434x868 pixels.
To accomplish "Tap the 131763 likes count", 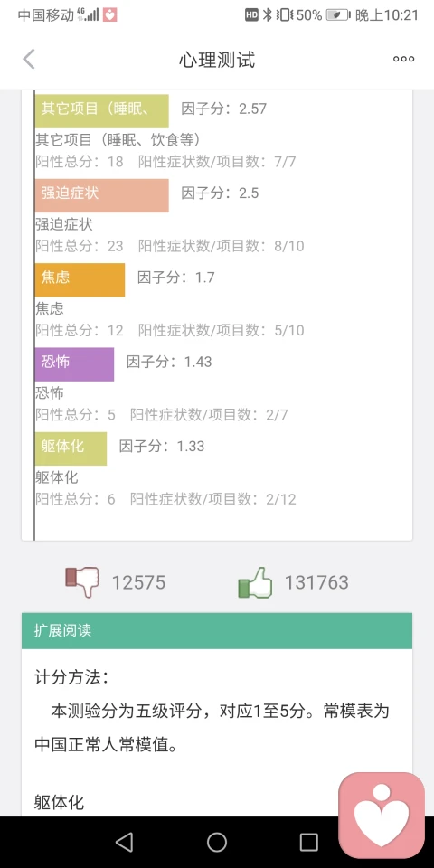I will click(316, 582).
